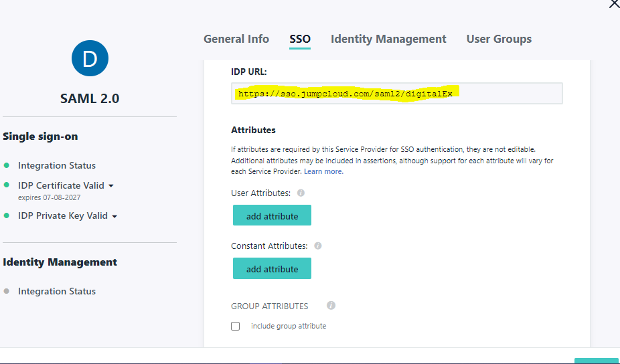Screen dimensions: 620x364
Task: Expand the IDP Certificate Valid dropdown
Action: [x=111, y=186]
